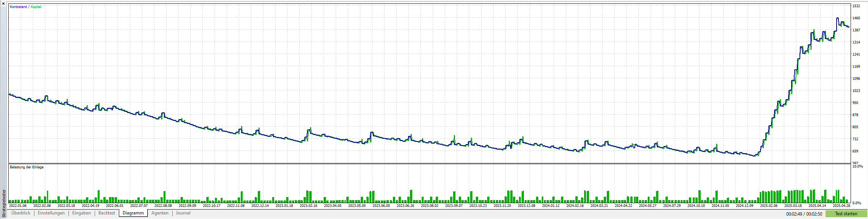Click the 1314 axis value

[856, 42]
